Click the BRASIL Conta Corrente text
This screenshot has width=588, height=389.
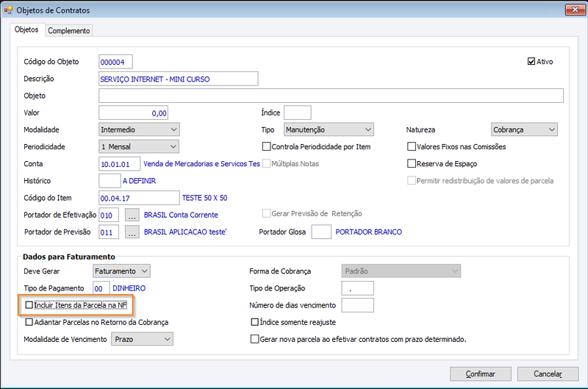pos(181,215)
